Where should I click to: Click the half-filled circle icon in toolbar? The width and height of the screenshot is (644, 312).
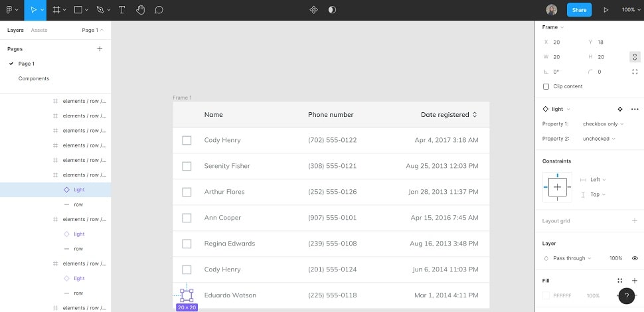(x=332, y=10)
